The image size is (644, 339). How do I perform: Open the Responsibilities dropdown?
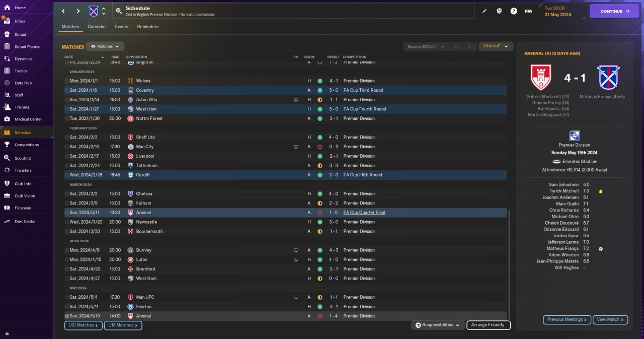pos(438,325)
